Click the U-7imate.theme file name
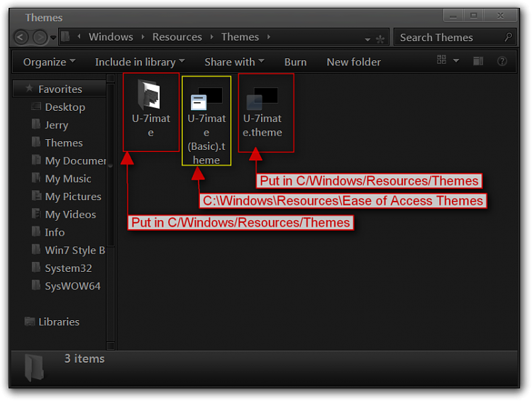Viewport: 532px width, 401px height. [262, 126]
